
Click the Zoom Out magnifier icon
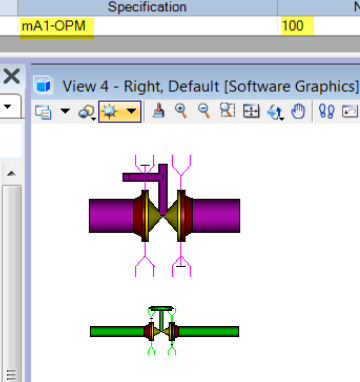(x=204, y=111)
